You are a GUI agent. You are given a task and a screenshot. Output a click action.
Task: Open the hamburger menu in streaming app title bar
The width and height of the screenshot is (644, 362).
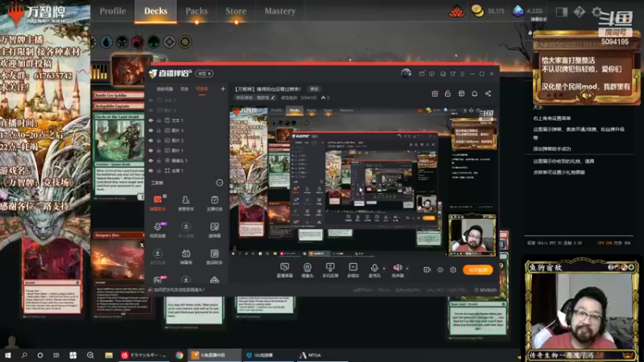[462, 74]
